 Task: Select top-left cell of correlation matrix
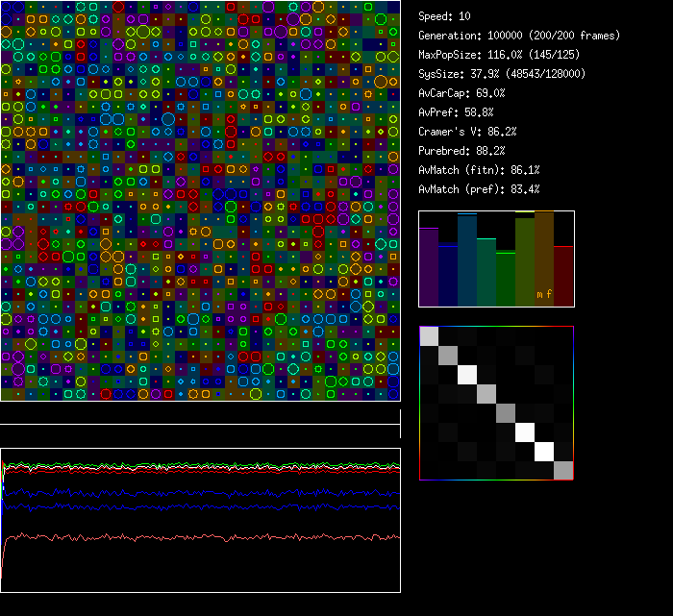[x=429, y=335]
